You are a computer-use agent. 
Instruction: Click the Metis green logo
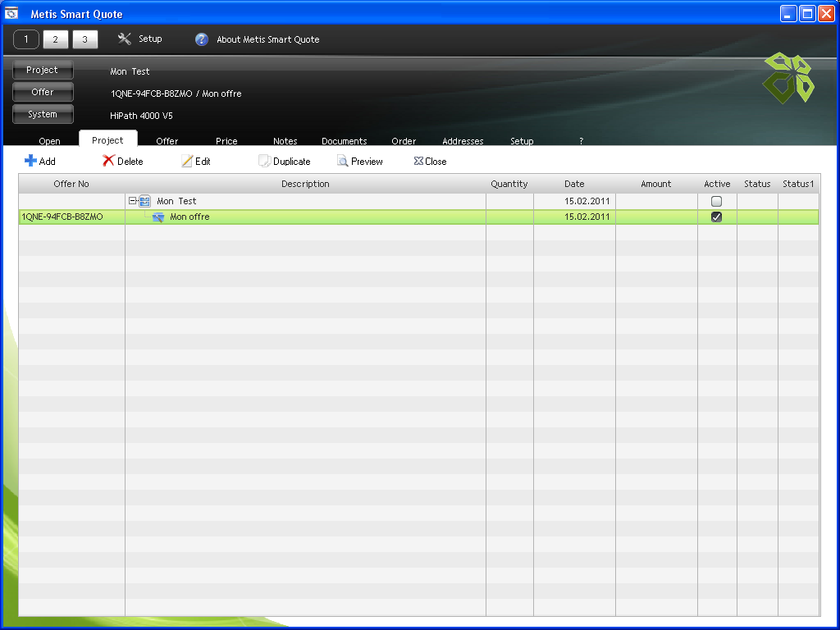tap(788, 78)
